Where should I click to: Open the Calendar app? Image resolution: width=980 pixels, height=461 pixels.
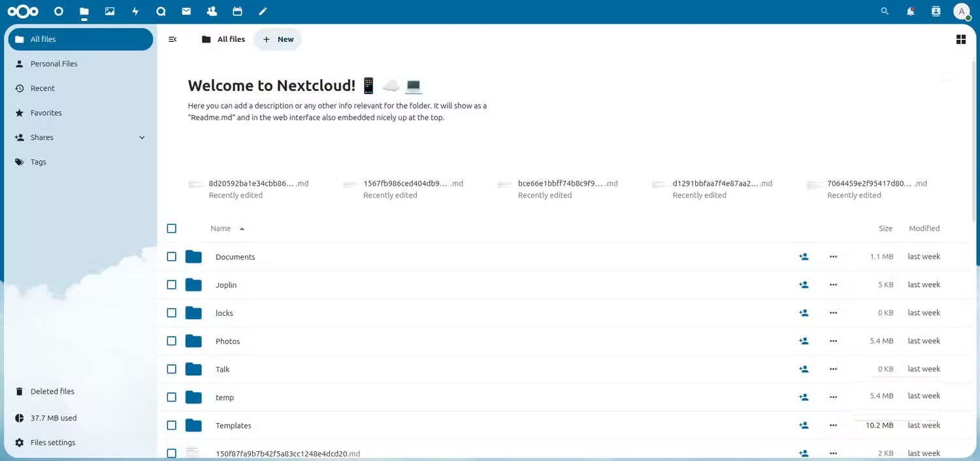(237, 11)
